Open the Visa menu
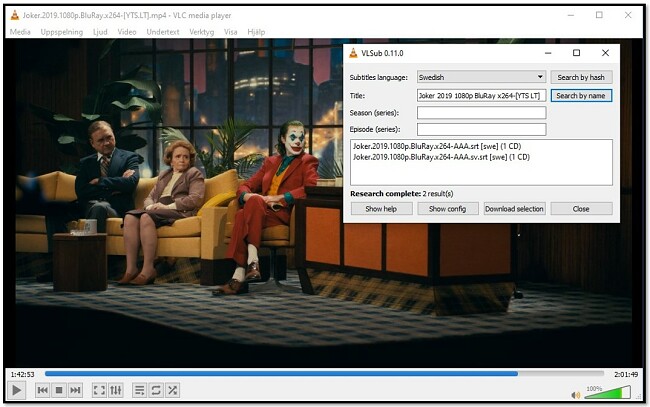The width and height of the screenshot is (650, 407). tap(230, 32)
